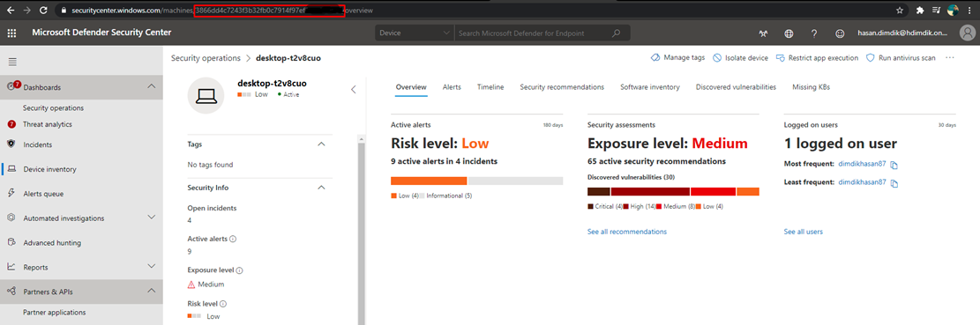This screenshot has width=980, height=325.
Task: Click the search magnifier icon
Action: point(617,33)
